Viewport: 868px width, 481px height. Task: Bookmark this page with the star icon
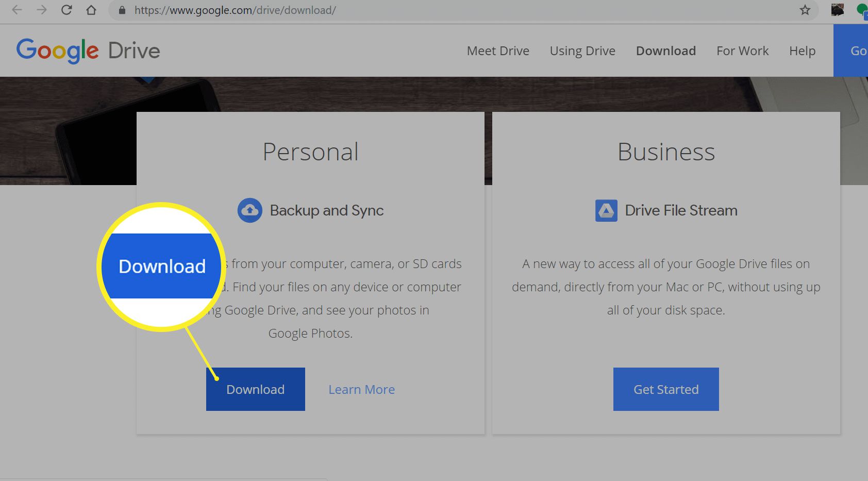(805, 10)
